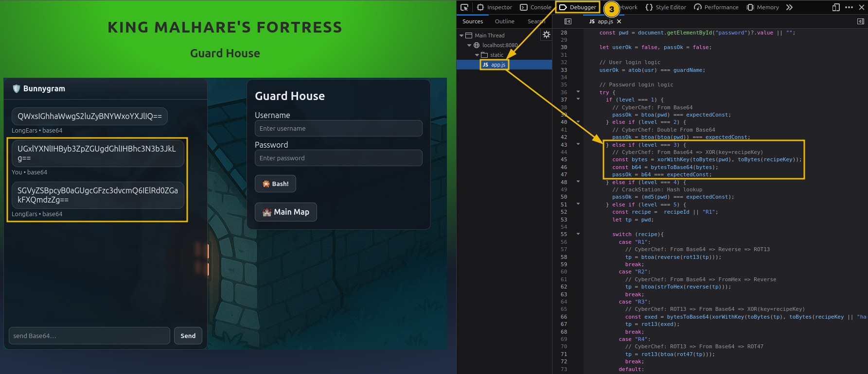
Task: Toggle the right breakpoints pane
Action: click(860, 21)
